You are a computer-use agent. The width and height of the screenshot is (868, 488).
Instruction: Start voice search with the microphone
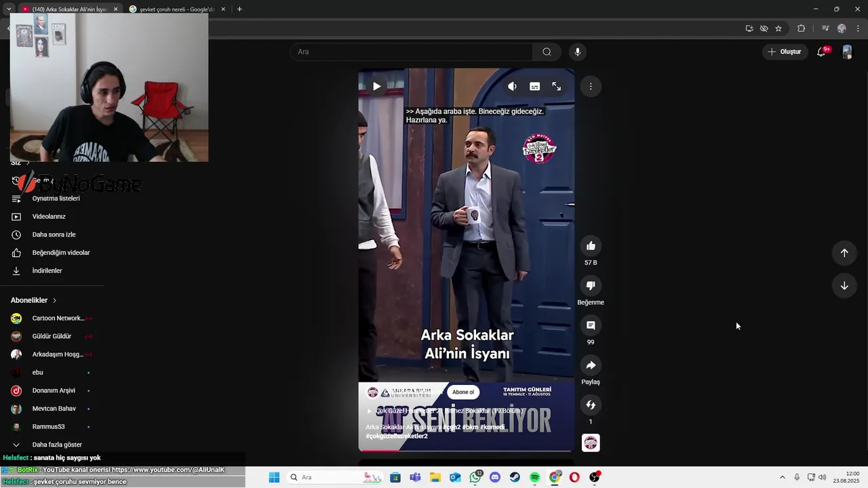coord(578,52)
